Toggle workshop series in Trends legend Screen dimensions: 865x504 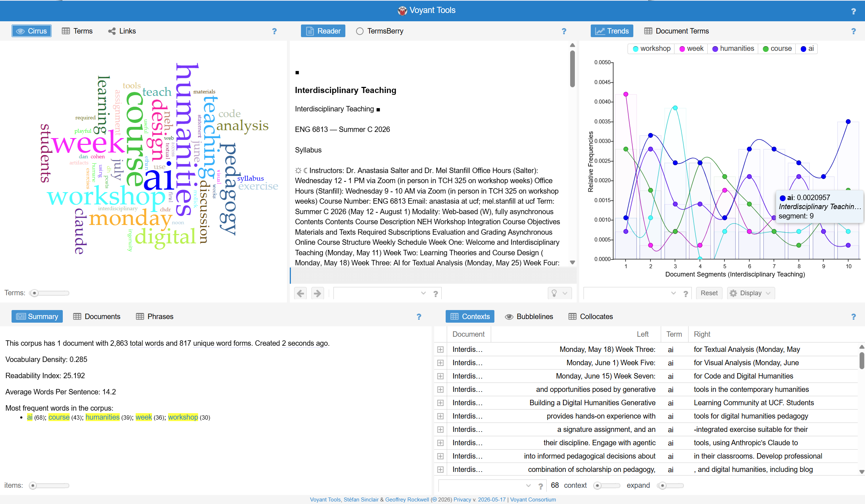pyautogui.click(x=652, y=49)
